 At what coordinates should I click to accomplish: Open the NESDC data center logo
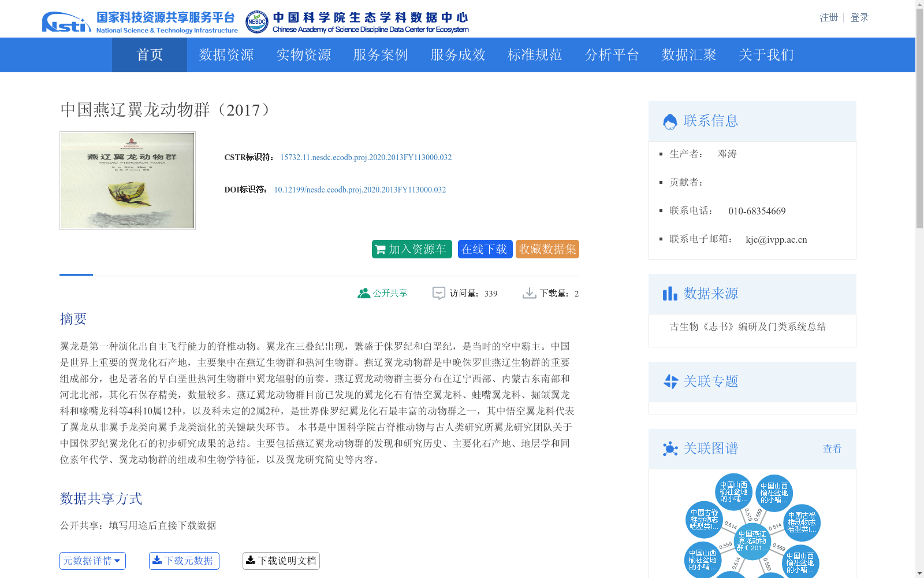coord(357,22)
